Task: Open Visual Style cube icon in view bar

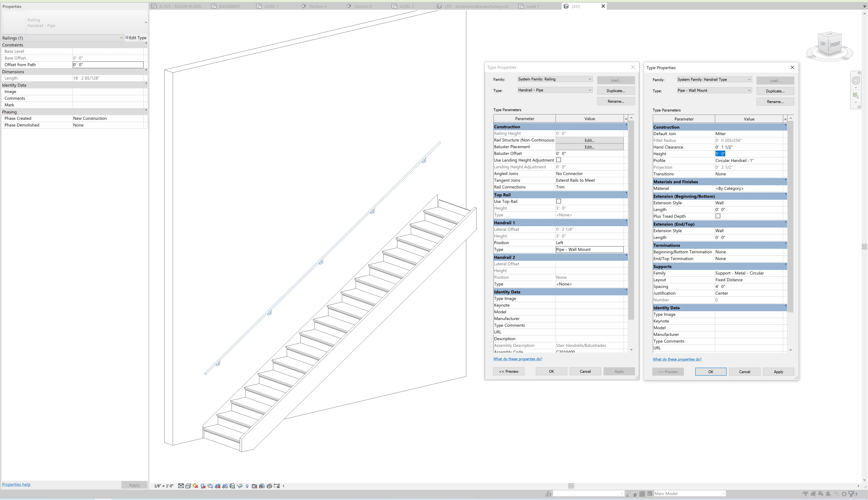Action: coord(188,486)
